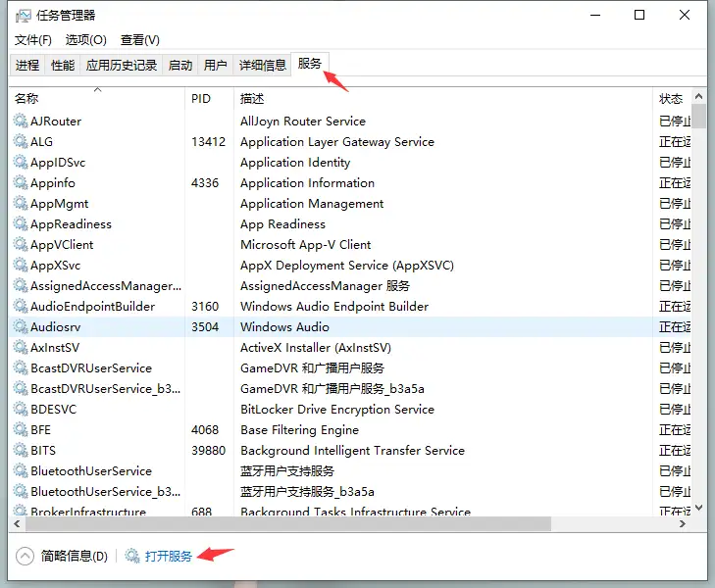Click the gear icon beside AJRouter service

pyautogui.click(x=20, y=122)
